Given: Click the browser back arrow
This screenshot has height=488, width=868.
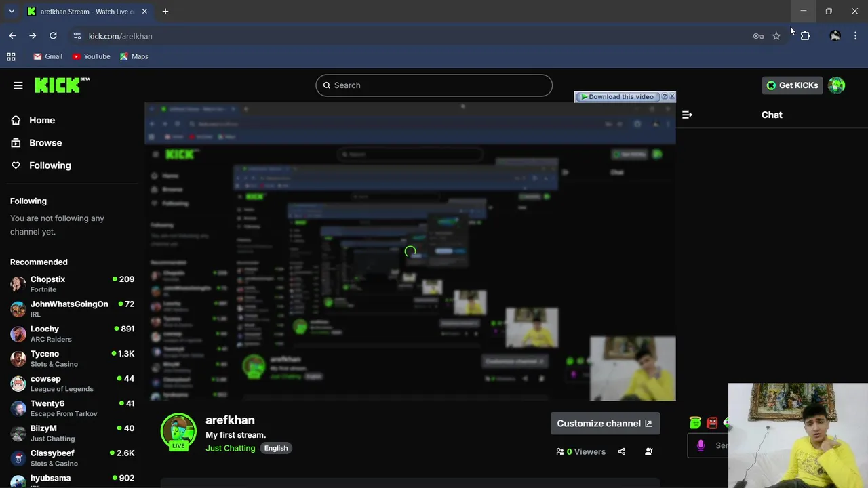Looking at the screenshot, I should 12,36.
